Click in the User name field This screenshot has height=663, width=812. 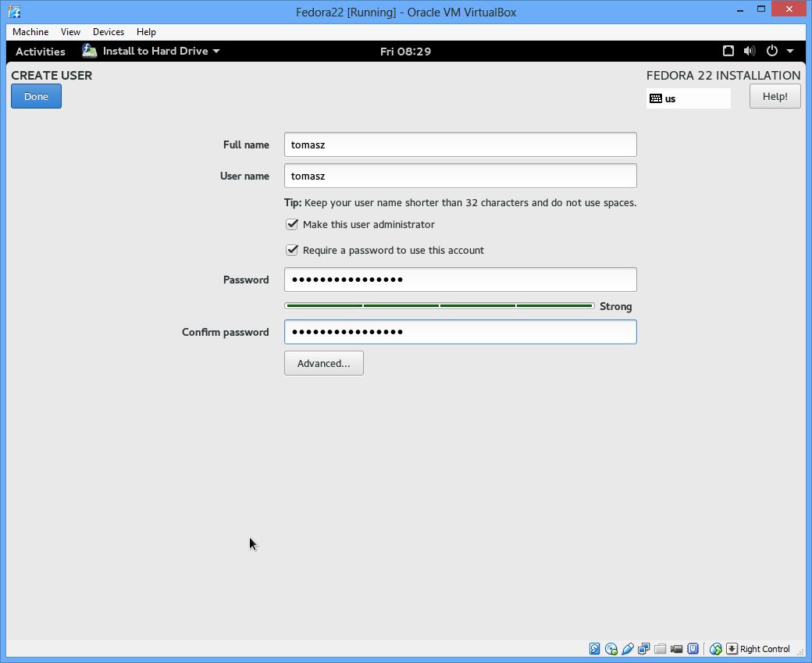click(x=461, y=176)
